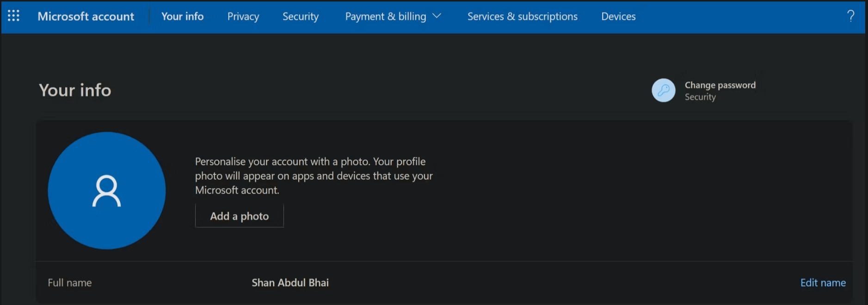
Task: Click the Edit name link
Action: point(823,283)
